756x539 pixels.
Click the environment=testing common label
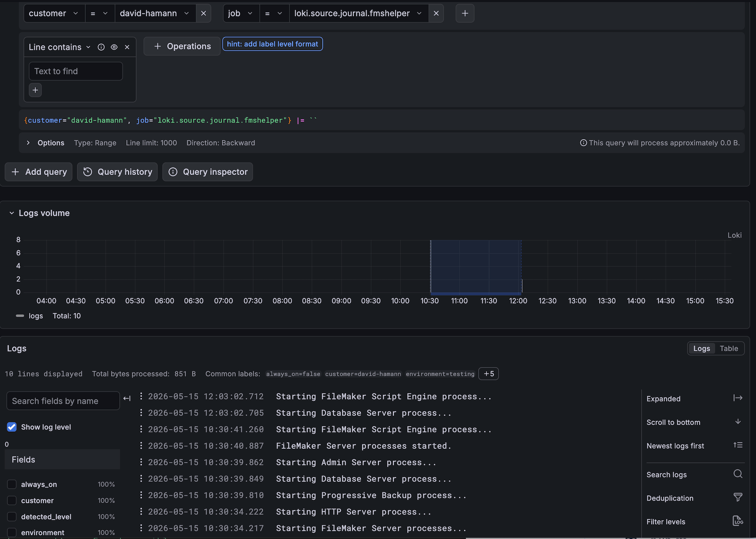[x=440, y=374]
